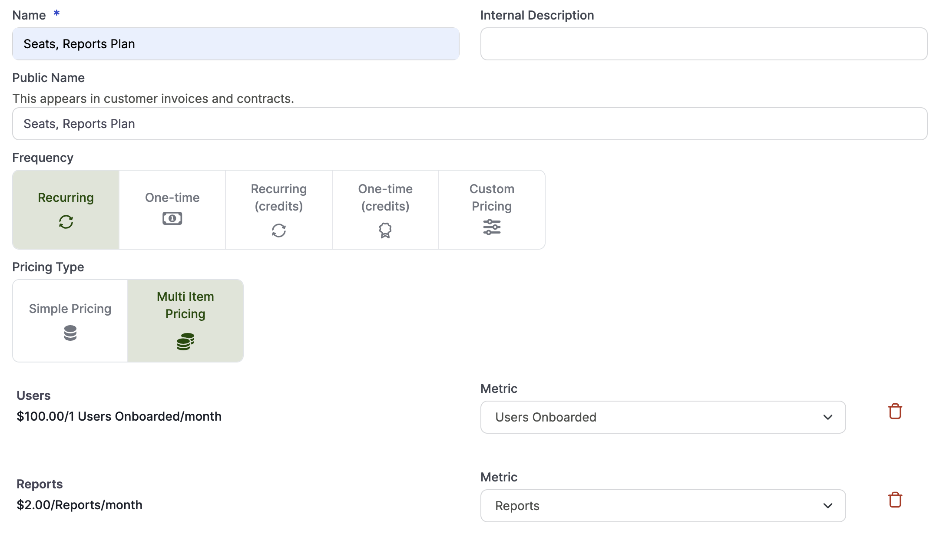
Task: Focus the Internal Description field
Action: [x=704, y=44]
